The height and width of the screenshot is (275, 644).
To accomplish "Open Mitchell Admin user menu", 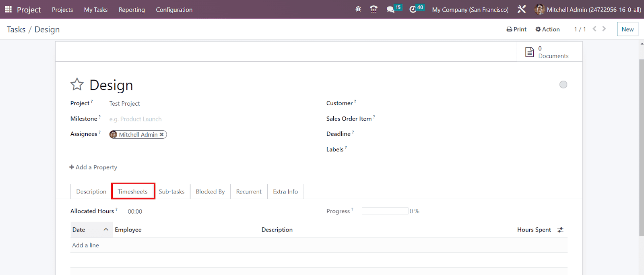I will 588,9.
